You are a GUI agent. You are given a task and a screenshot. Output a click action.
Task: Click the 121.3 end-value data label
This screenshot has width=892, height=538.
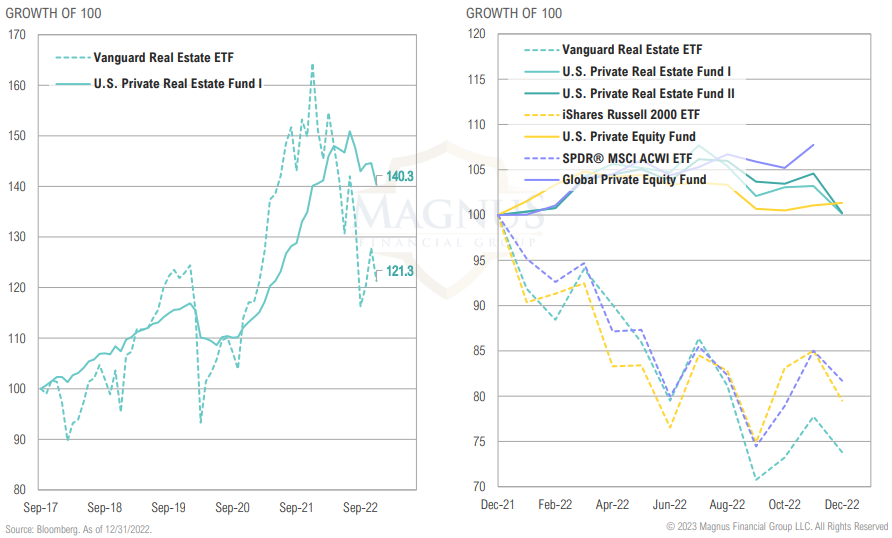(400, 271)
